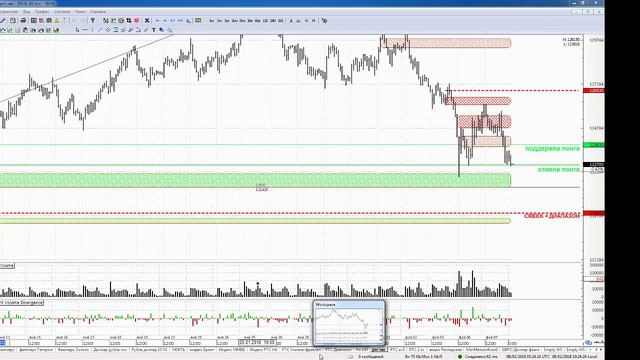
Task: Click the save diskette icon beside the pencil
Action: pyautogui.click(x=13, y=20)
